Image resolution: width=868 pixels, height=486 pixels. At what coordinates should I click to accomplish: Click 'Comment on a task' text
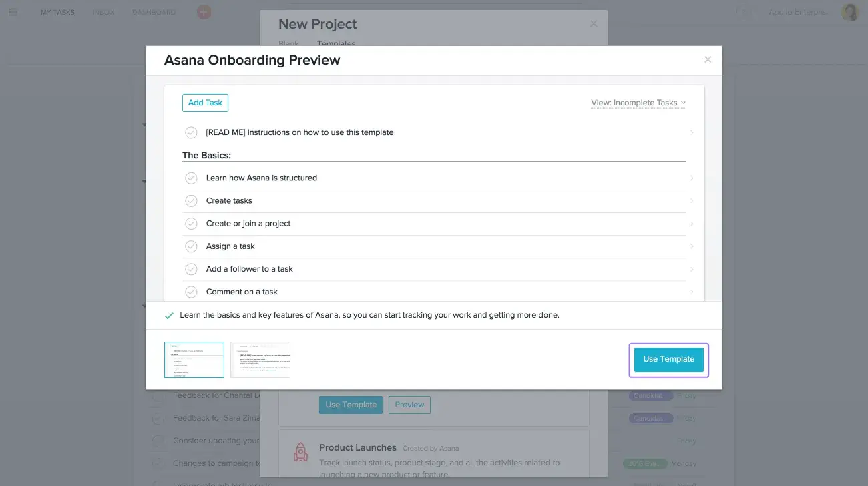click(242, 292)
